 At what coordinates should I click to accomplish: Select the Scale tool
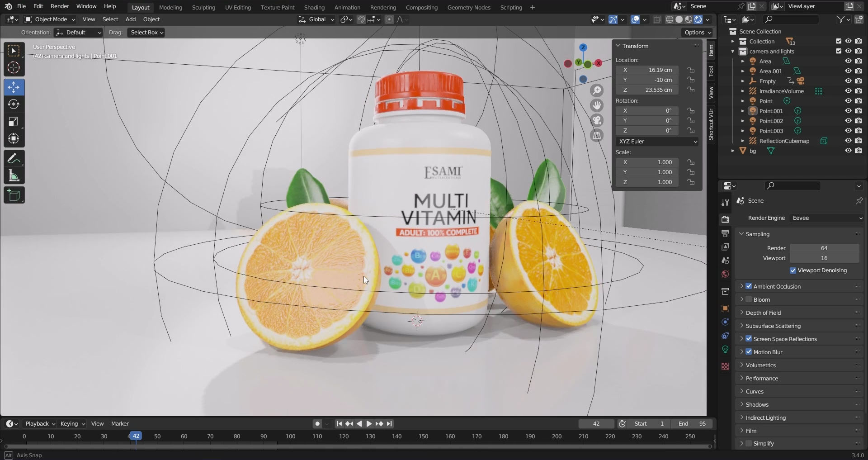point(14,121)
